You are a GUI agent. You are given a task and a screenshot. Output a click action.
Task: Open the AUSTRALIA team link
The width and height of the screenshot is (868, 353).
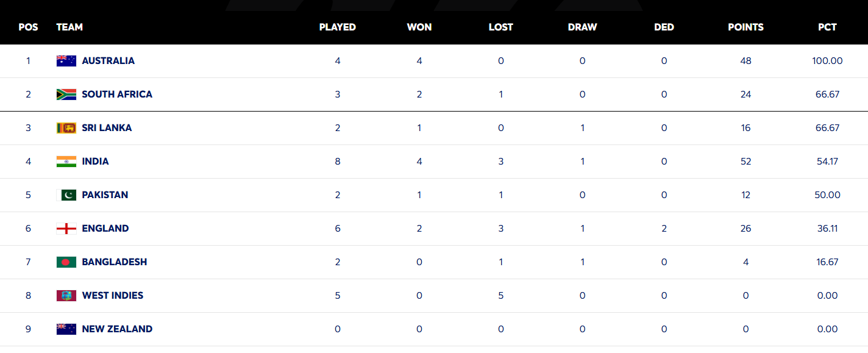(108, 61)
